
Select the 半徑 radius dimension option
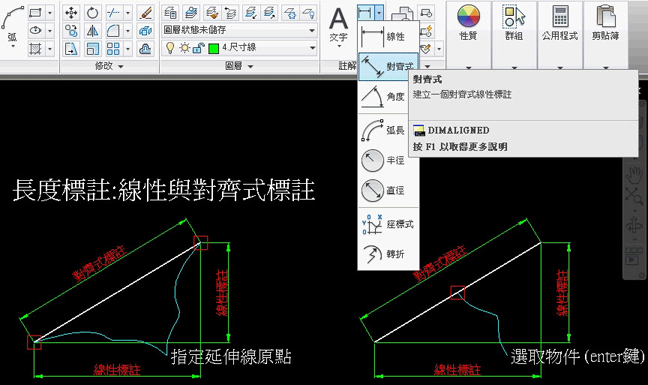coord(388,160)
